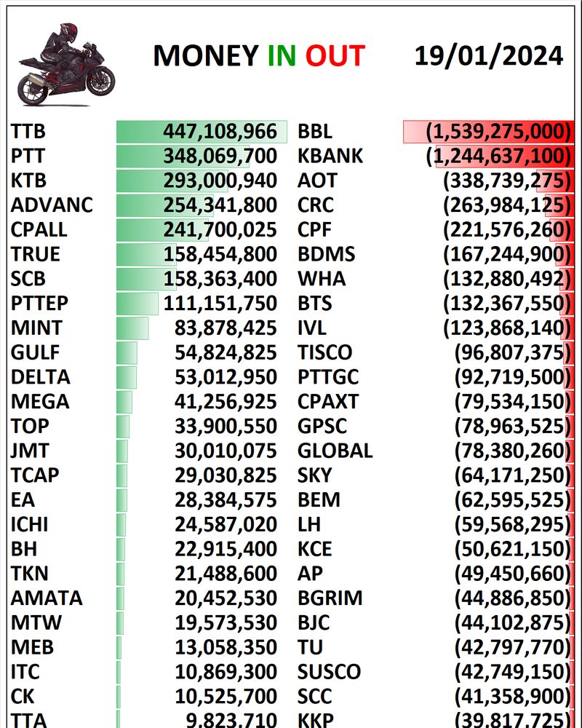Click the GLOBAL ticker cell
582x728 pixels.
coord(335,451)
